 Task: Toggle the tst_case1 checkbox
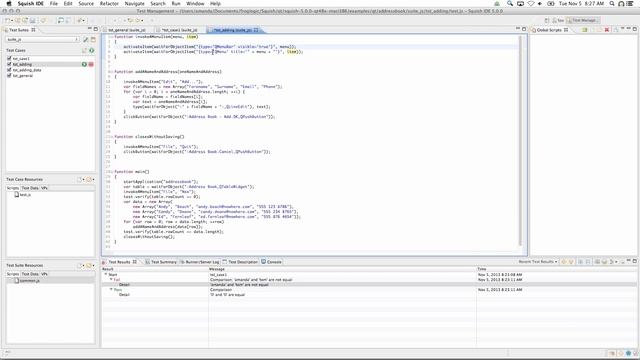pyautogui.click(x=9, y=59)
